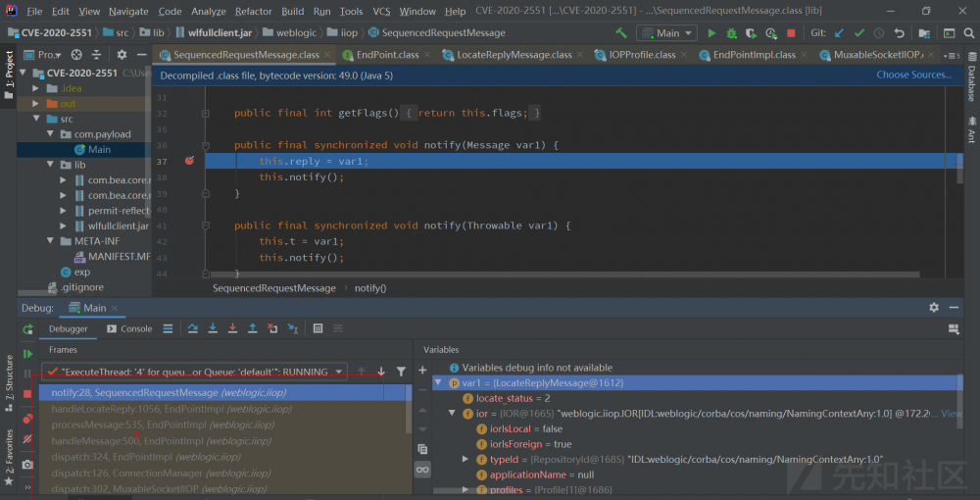980x500 pixels.
Task: Stop the running process in the top toolbar
Action: coord(791,32)
